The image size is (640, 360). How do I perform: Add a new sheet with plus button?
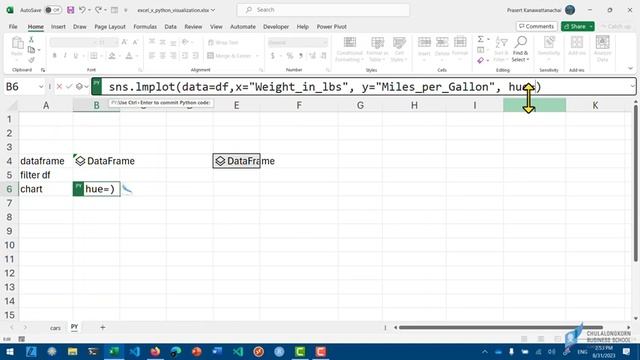coord(102,327)
